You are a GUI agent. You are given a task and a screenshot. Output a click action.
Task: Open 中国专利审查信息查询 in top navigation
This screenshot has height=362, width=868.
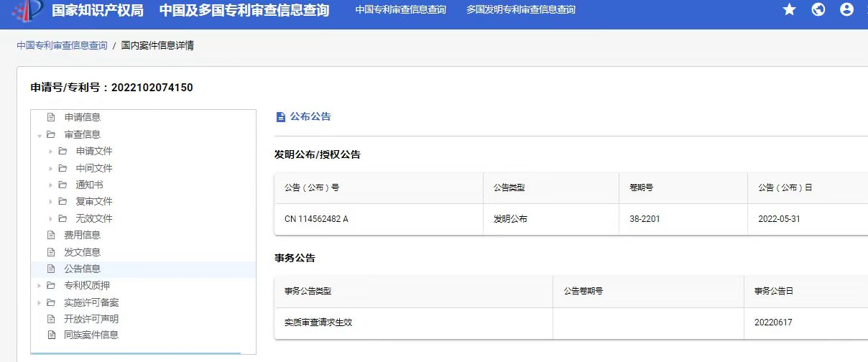point(400,10)
